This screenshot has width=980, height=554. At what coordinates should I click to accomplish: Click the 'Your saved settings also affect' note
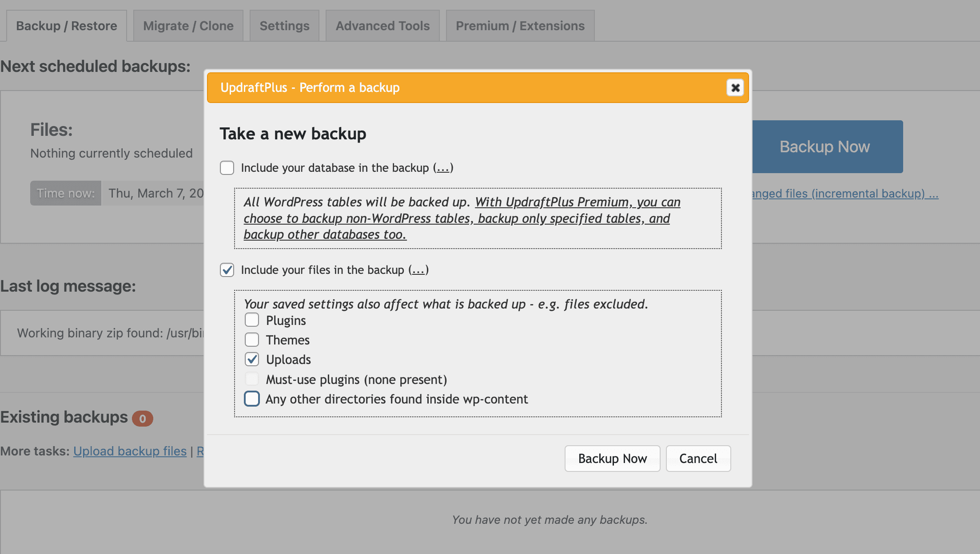tap(446, 304)
